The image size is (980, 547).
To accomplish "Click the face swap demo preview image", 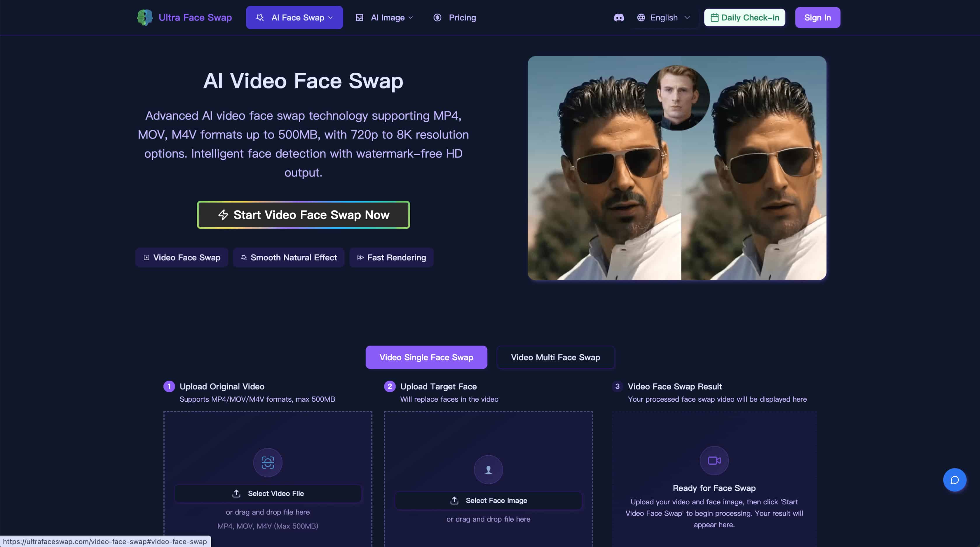I will pos(676,168).
